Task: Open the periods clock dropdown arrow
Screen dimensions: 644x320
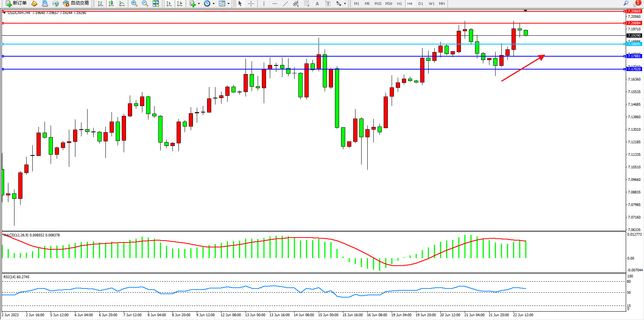Action: 214,3
